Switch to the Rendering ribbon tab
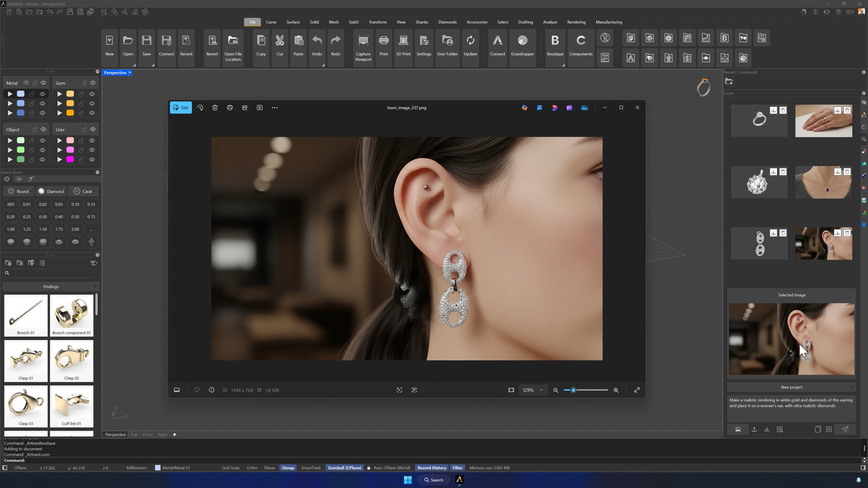This screenshot has width=868, height=488. coord(576,22)
